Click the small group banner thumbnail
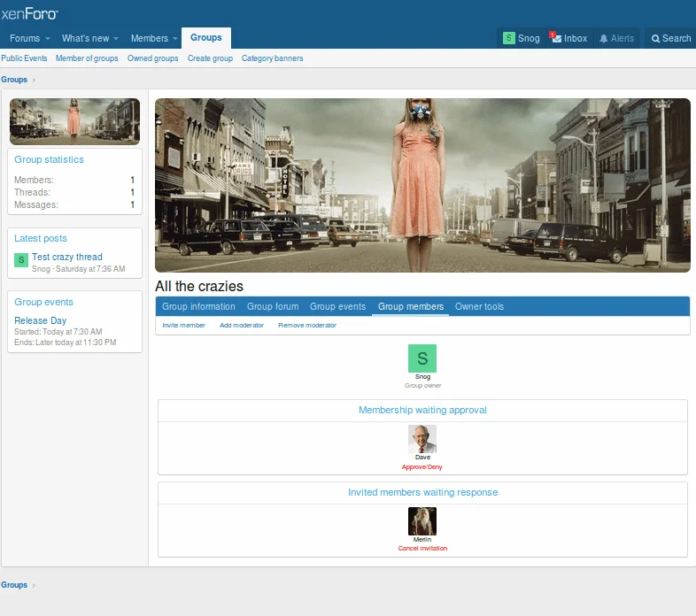This screenshot has width=696, height=616. coord(74,121)
